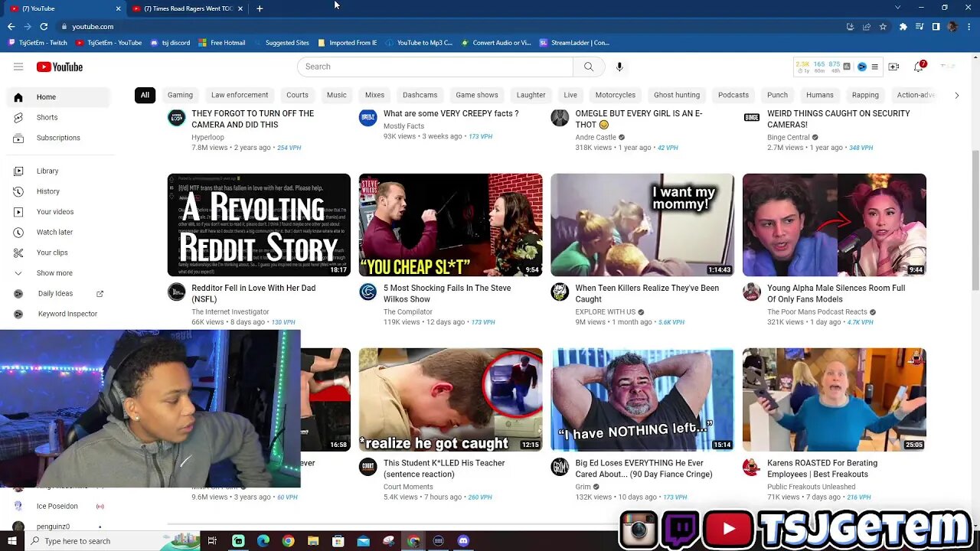980x551 pixels.
Task: Select the Ghost hunting filter chip
Action: pos(677,95)
